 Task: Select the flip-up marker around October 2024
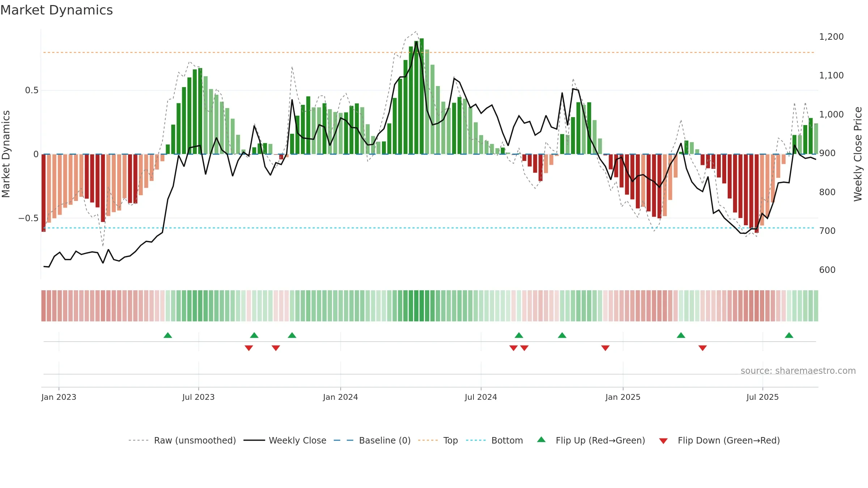[562, 335]
